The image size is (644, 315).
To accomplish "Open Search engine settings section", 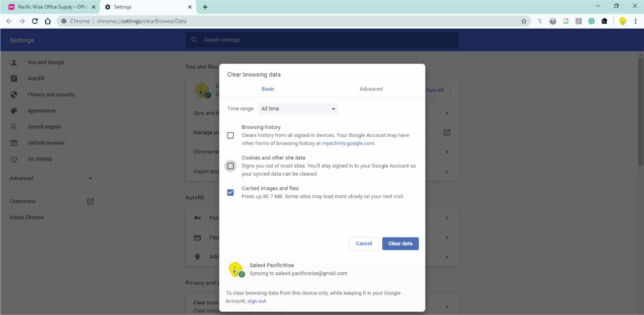I will pos(44,127).
